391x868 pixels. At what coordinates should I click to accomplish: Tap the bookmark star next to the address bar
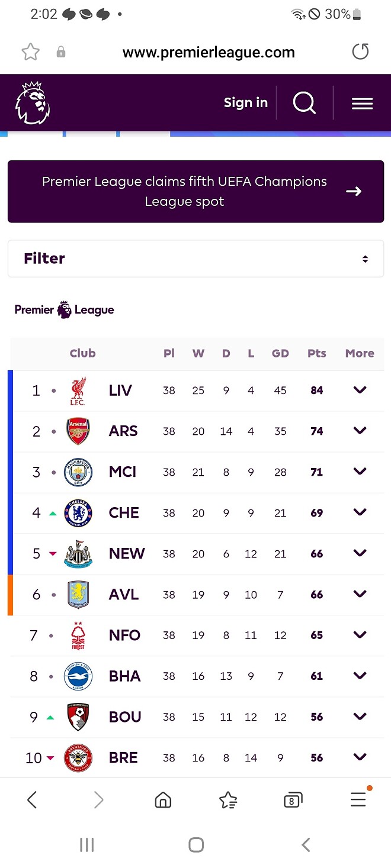pos(30,51)
